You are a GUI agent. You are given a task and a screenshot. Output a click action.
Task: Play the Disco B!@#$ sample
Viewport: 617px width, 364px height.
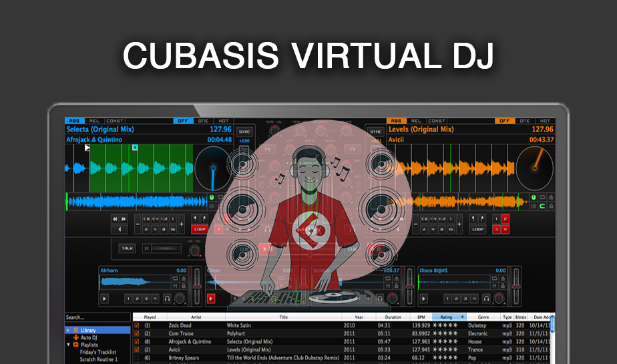coord(423,299)
